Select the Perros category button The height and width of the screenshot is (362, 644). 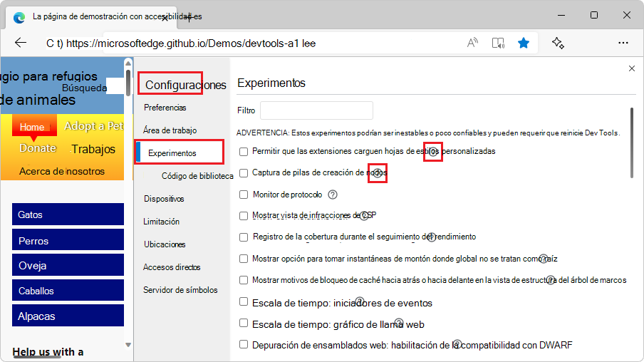pos(68,239)
